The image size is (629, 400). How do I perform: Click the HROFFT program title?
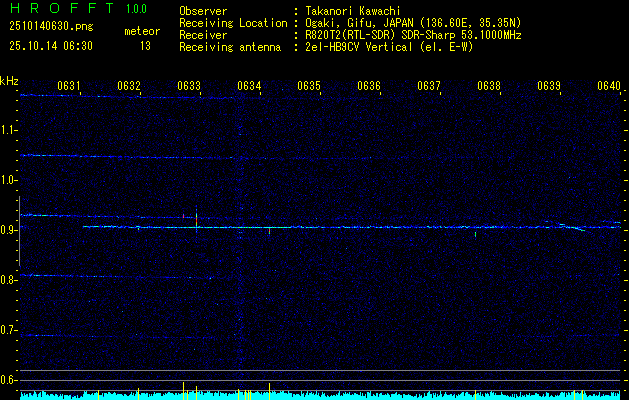(x=61, y=8)
